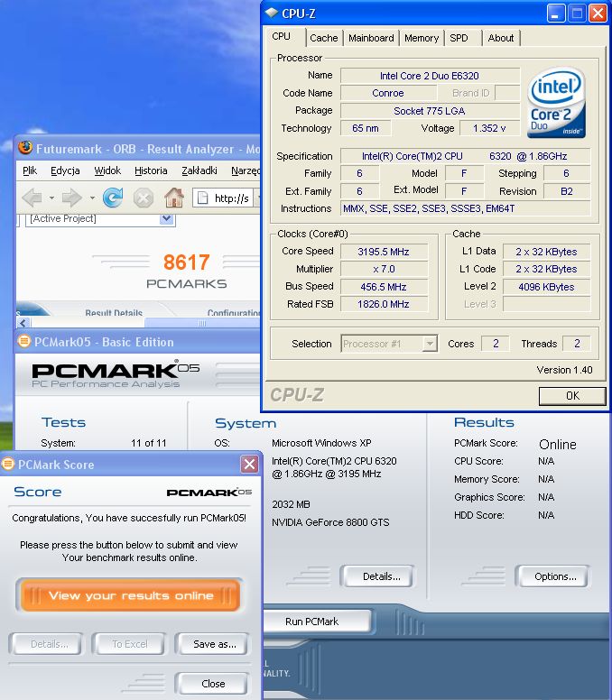
Task: Open forward history dropdown arrow in Firefox
Action: 92,198
